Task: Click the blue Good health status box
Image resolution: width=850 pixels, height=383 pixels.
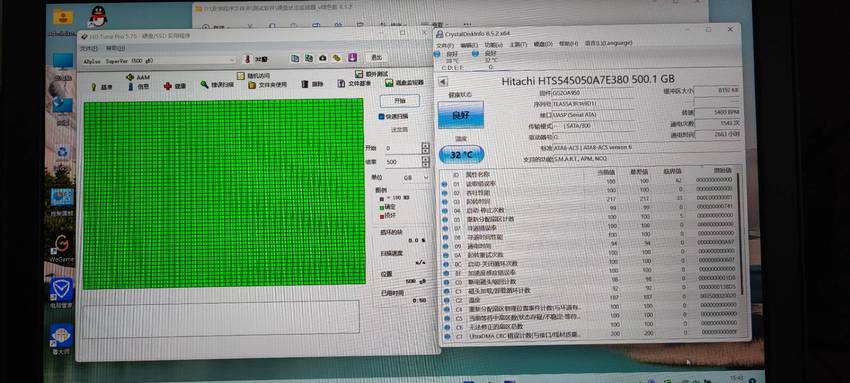Action: tap(460, 115)
